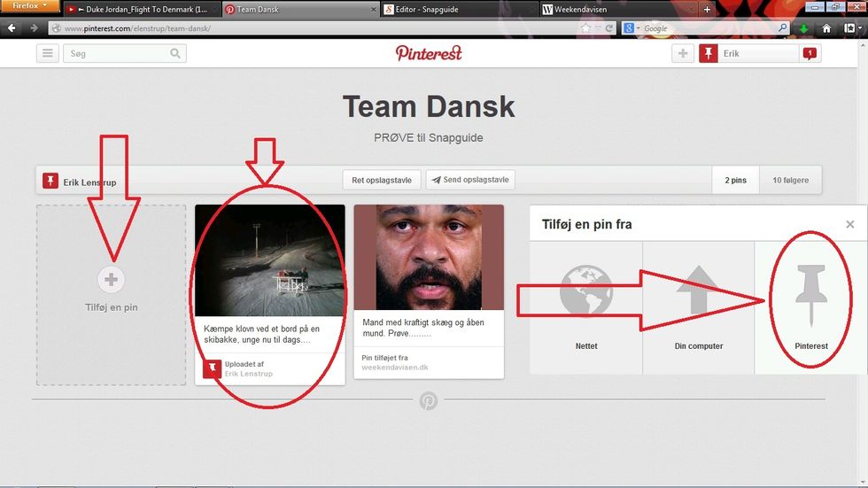Click the ski slope pin description text
Image resolution: width=868 pixels, height=488 pixels.
point(261,334)
